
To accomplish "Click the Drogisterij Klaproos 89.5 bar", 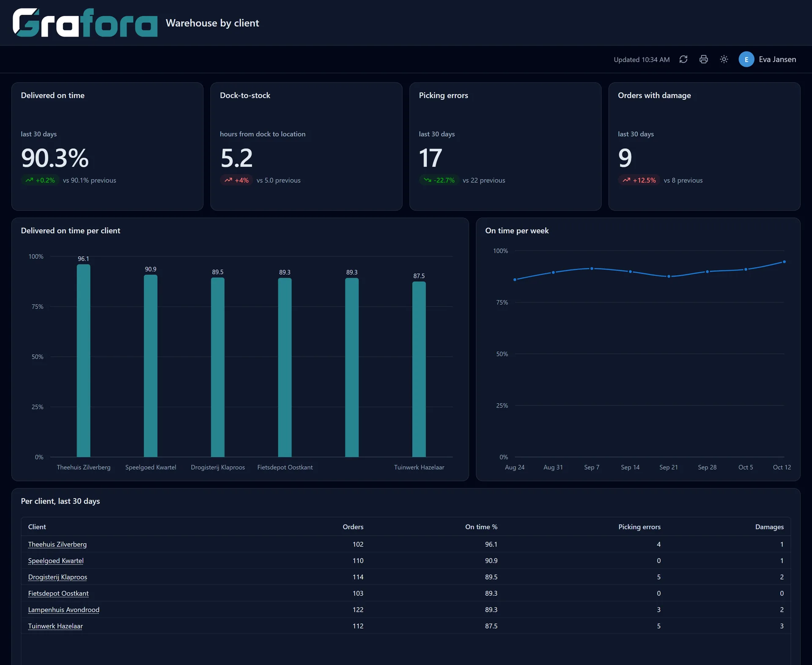I will 218,367.
